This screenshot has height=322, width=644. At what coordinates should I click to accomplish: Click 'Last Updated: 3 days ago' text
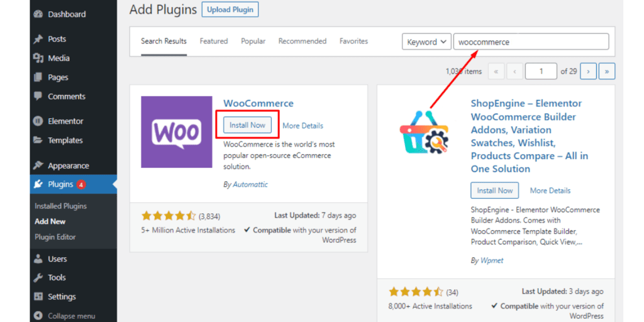[x=563, y=291]
